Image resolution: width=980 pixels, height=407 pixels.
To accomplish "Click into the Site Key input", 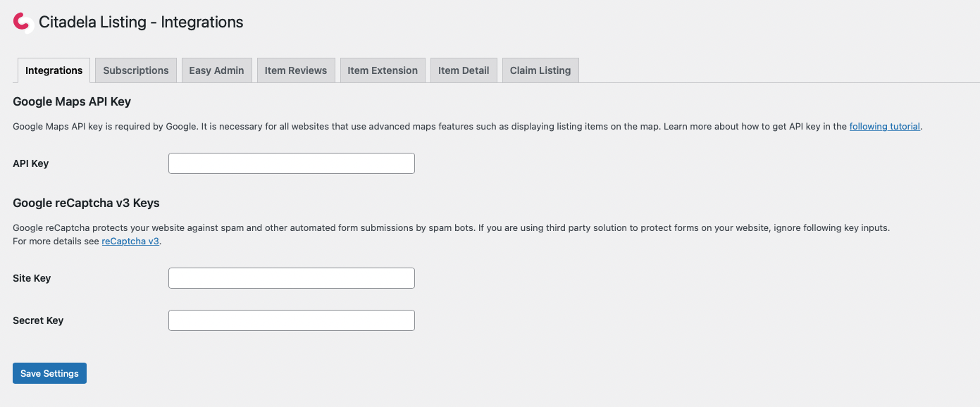I will (x=292, y=278).
